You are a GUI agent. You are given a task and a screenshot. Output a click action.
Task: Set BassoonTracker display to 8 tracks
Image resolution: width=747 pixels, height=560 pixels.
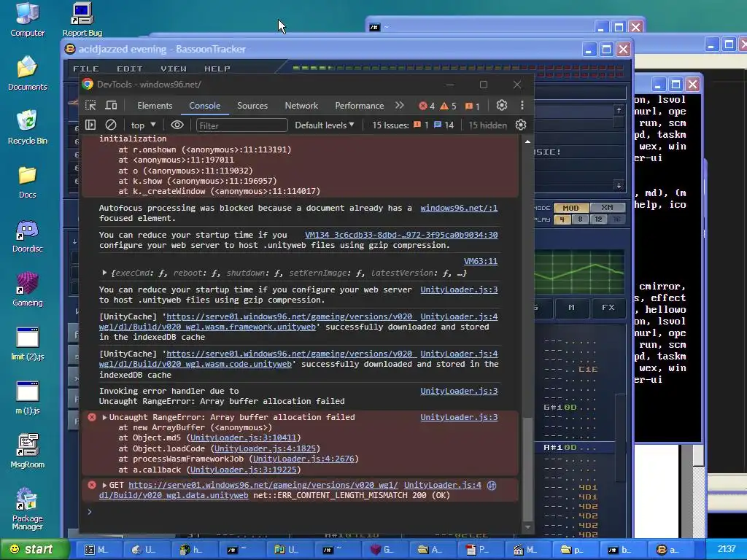coord(580,219)
